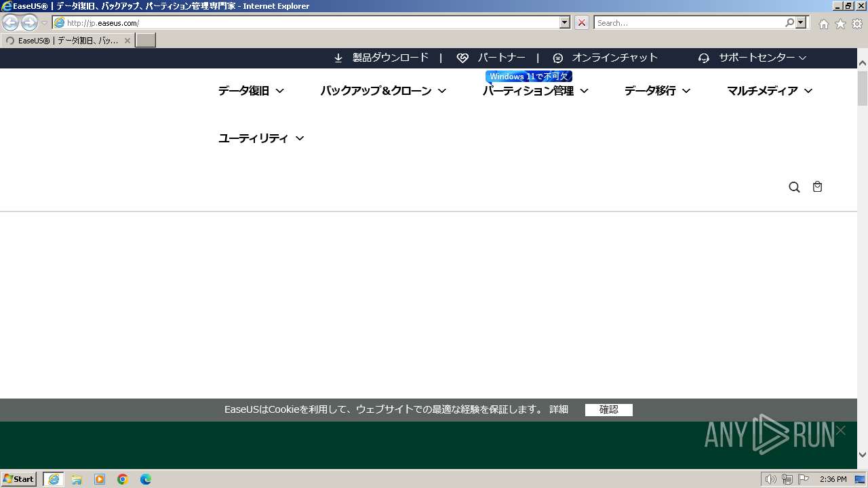Open File Explorer folder taskbar icon

pos(77,479)
